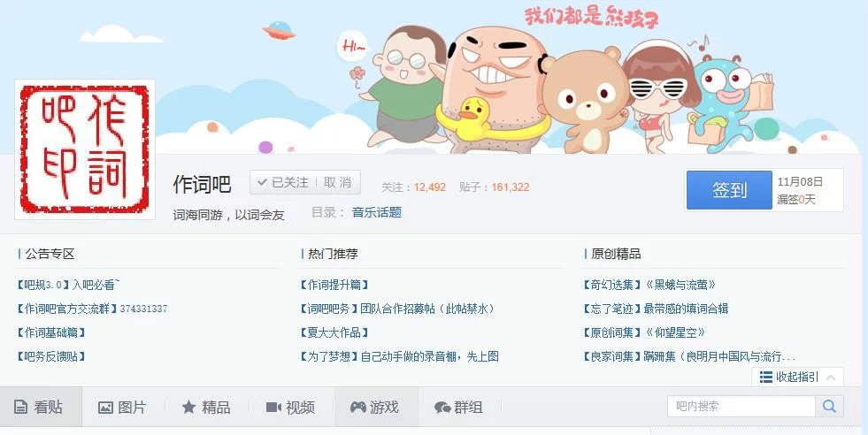868x435 pixels.
Task: Click the blue 签到 sign-in button
Action: tap(729, 190)
